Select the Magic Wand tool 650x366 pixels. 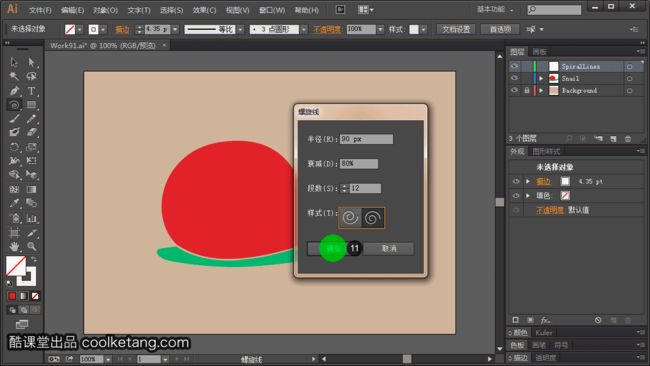coord(14,76)
